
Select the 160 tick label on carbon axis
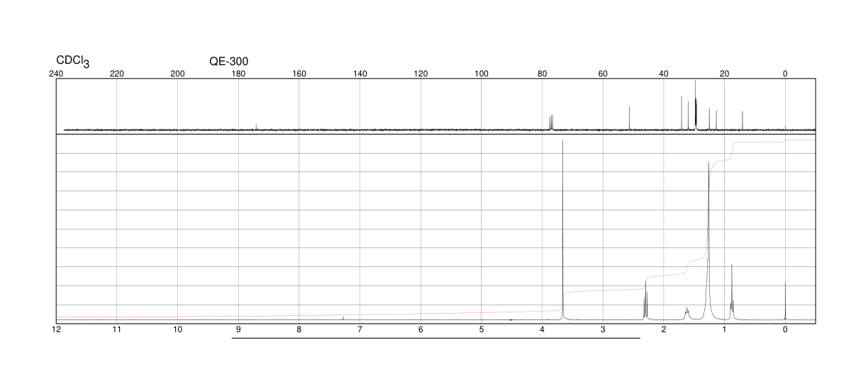pos(299,74)
